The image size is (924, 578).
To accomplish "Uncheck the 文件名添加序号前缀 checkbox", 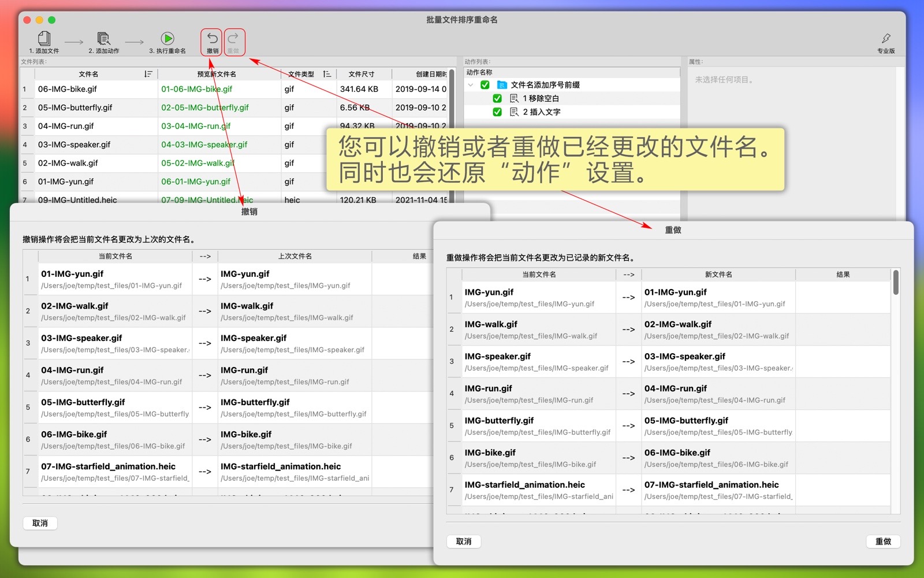I will click(x=485, y=85).
